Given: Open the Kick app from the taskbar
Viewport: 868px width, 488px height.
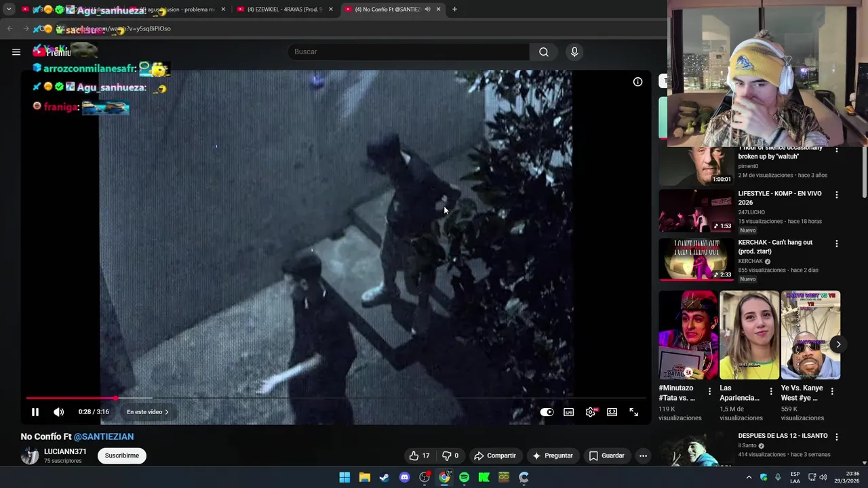Looking at the screenshot, I should (484, 477).
